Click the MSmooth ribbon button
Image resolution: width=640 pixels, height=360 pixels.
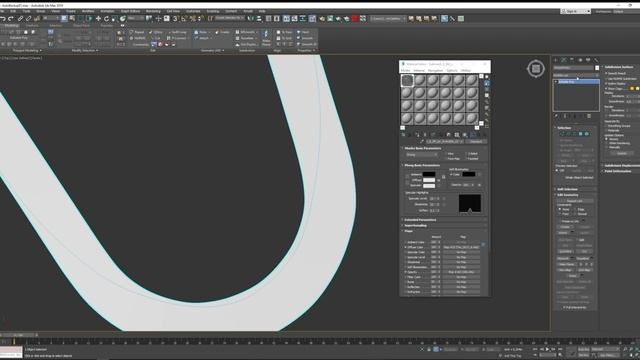[245, 32]
